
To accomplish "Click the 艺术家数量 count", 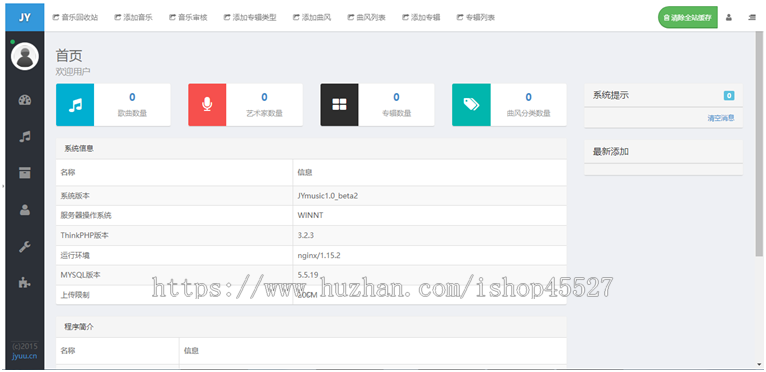I will [x=264, y=97].
